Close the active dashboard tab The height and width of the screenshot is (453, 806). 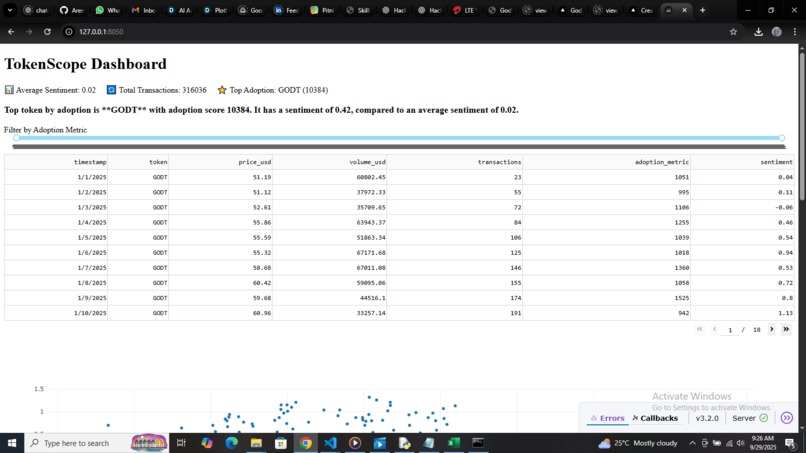click(x=684, y=10)
